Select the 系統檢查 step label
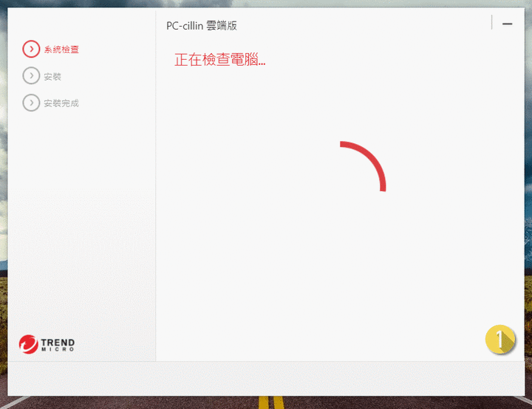The width and height of the screenshot is (532, 409). click(61, 49)
